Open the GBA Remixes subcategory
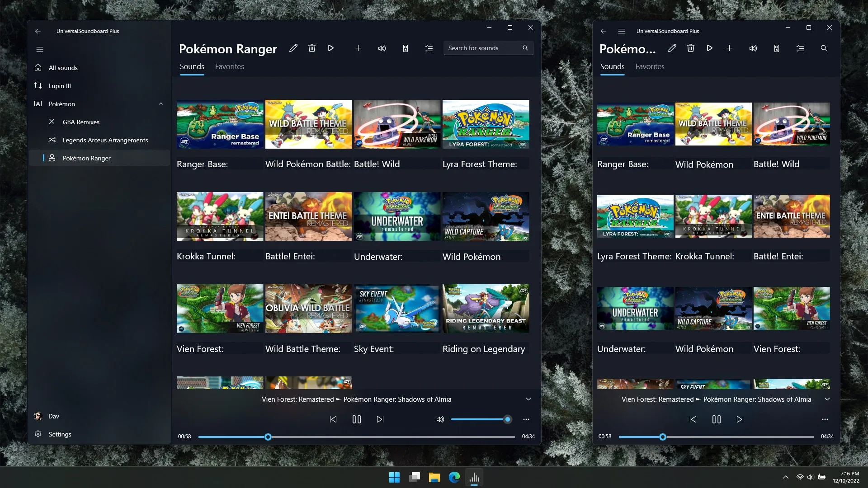The width and height of the screenshot is (868, 488). pyautogui.click(x=99, y=122)
